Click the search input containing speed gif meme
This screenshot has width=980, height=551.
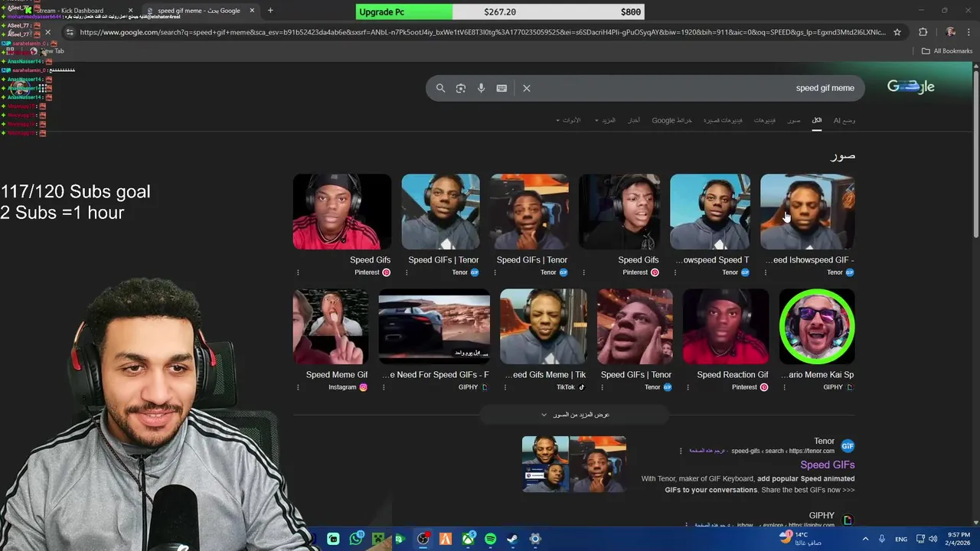tap(697, 88)
